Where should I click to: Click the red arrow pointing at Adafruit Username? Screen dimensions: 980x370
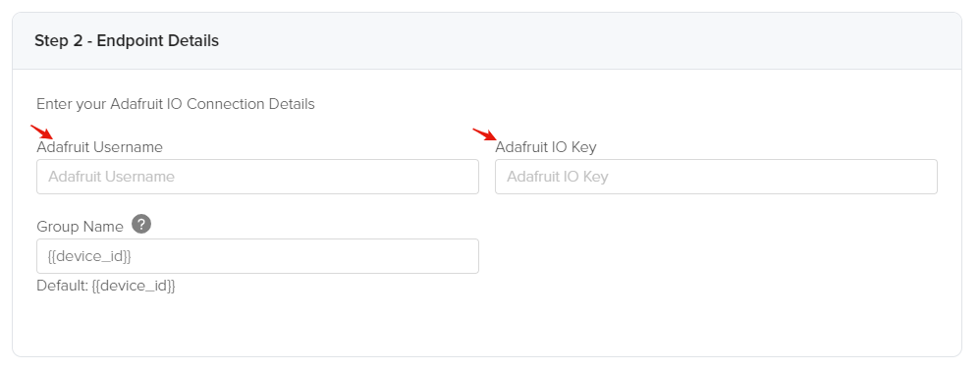pos(42,132)
